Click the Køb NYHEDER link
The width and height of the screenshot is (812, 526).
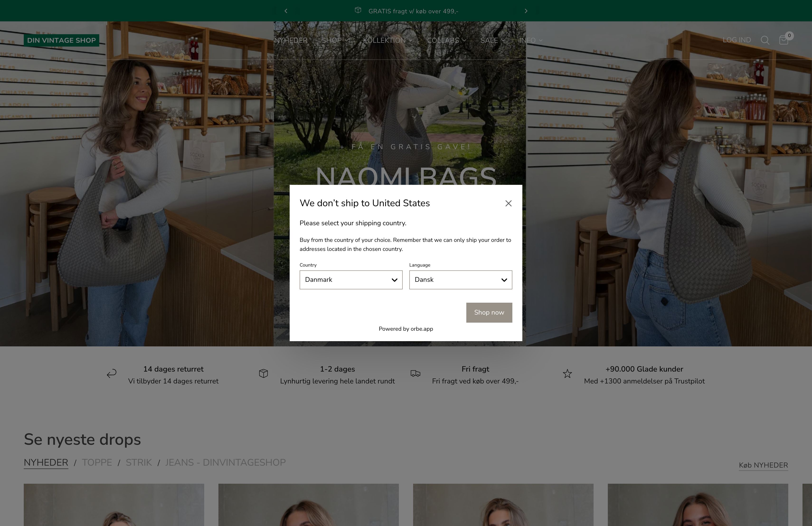pyautogui.click(x=764, y=465)
